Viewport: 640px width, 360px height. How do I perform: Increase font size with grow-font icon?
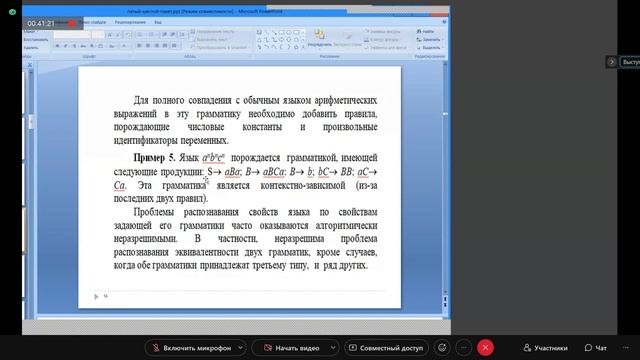(110, 35)
